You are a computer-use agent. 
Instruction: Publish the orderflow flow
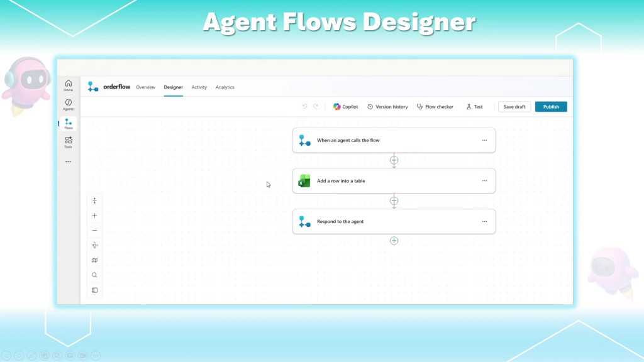[x=551, y=107]
